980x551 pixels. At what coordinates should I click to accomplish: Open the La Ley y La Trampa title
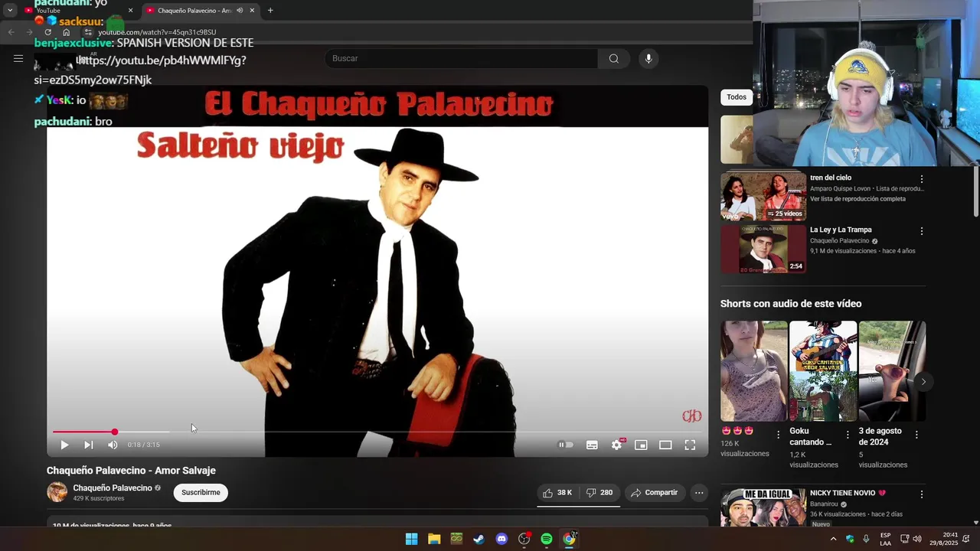click(x=841, y=230)
